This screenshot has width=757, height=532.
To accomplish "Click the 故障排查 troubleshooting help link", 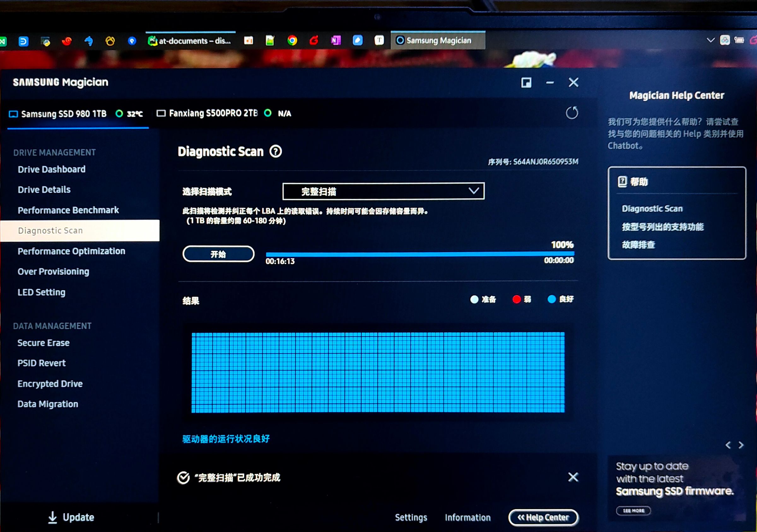I will pyautogui.click(x=638, y=245).
